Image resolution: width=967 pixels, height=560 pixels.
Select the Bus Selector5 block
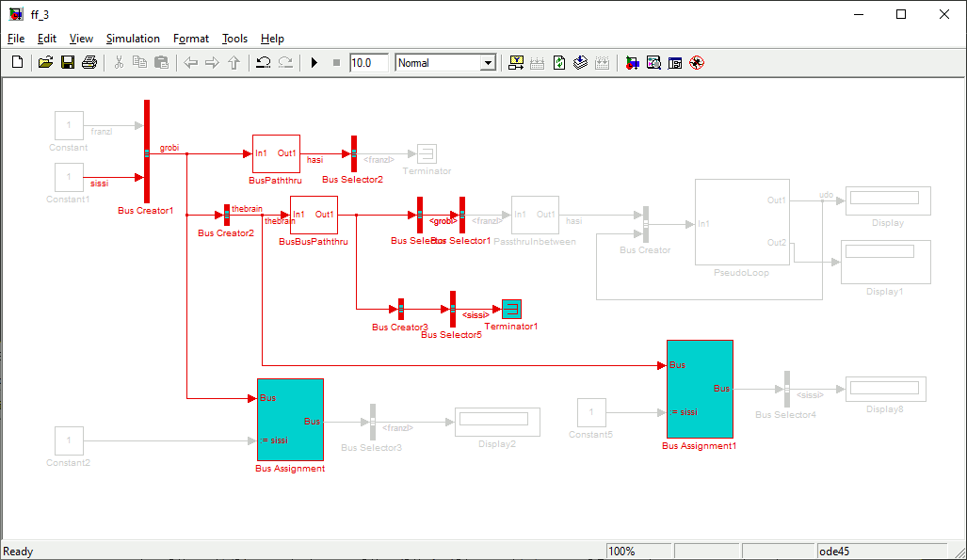[x=453, y=309]
